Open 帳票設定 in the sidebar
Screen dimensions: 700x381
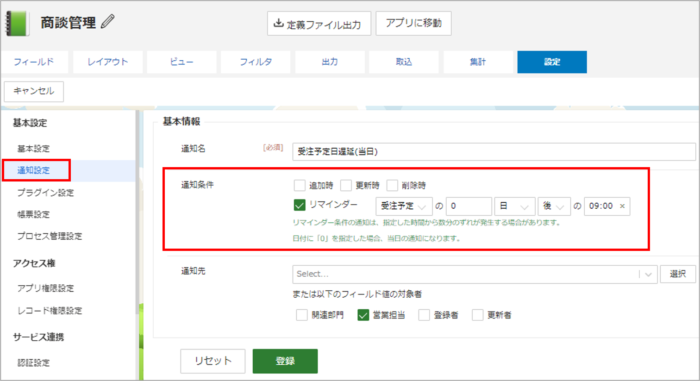point(33,214)
